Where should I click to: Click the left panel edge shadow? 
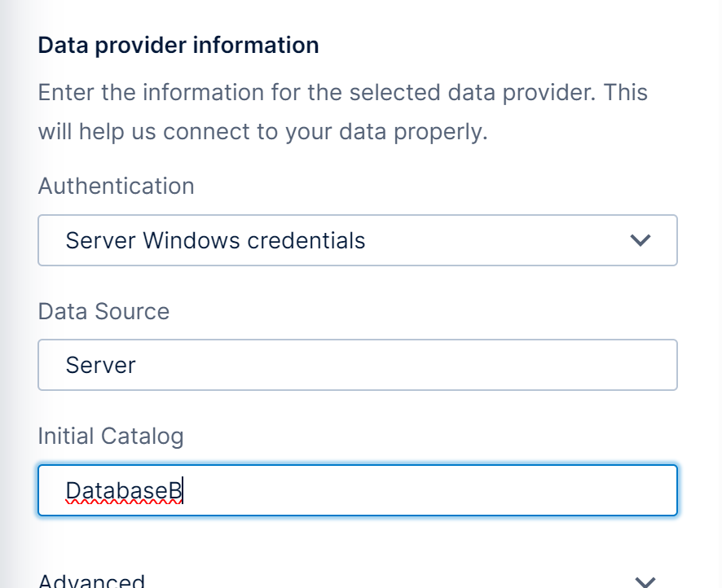tap(10, 293)
